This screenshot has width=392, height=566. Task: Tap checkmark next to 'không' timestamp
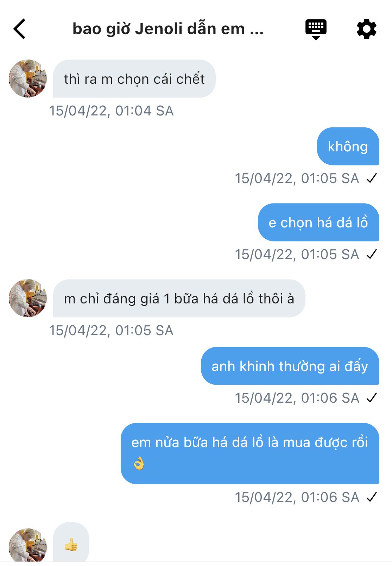[372, 178]
